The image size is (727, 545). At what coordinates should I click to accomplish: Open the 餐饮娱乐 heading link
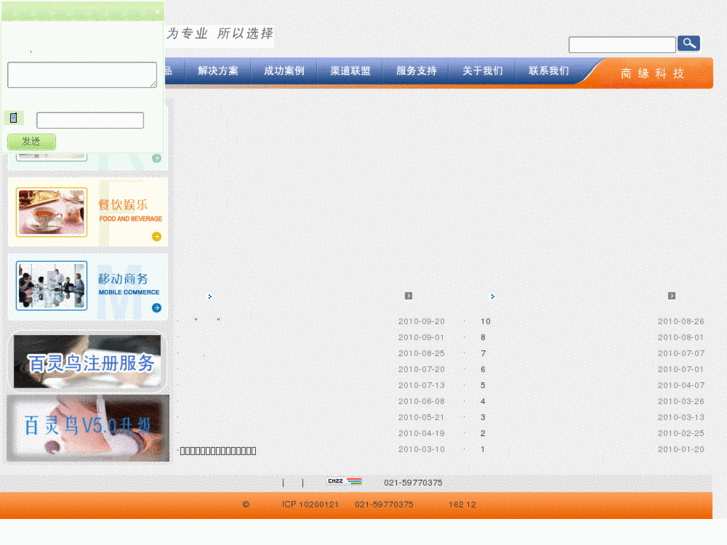pyautogui.click(x=123, y=205)
